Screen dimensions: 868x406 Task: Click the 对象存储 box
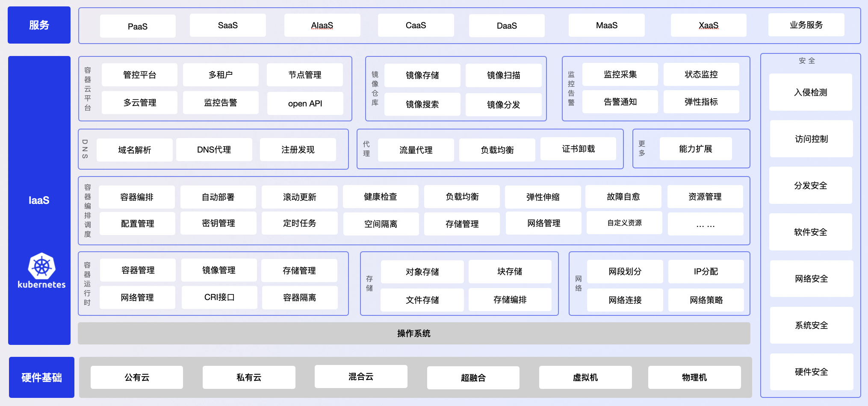(422, 272)
